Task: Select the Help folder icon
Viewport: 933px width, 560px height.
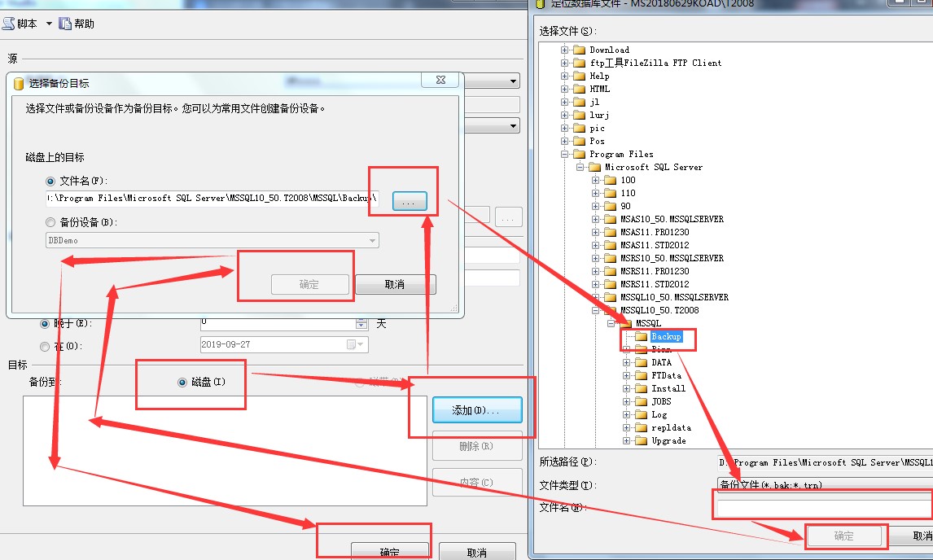Action: [x=580, y=77]
